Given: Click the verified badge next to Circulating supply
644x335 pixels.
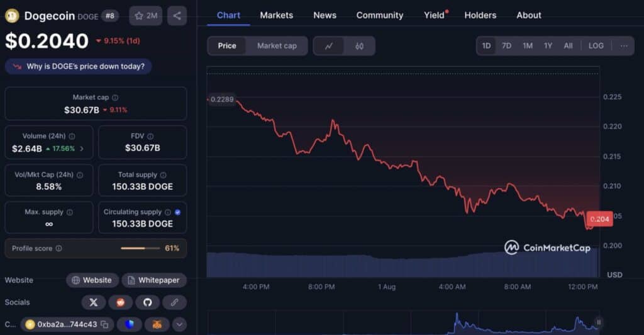Looking at the screenshot, I should pos(177,212).
